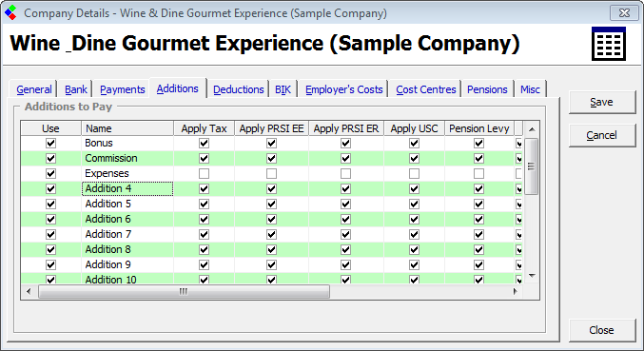
Task: Untick Use checkbox for Expenses
Action: [x=51, y=173]
